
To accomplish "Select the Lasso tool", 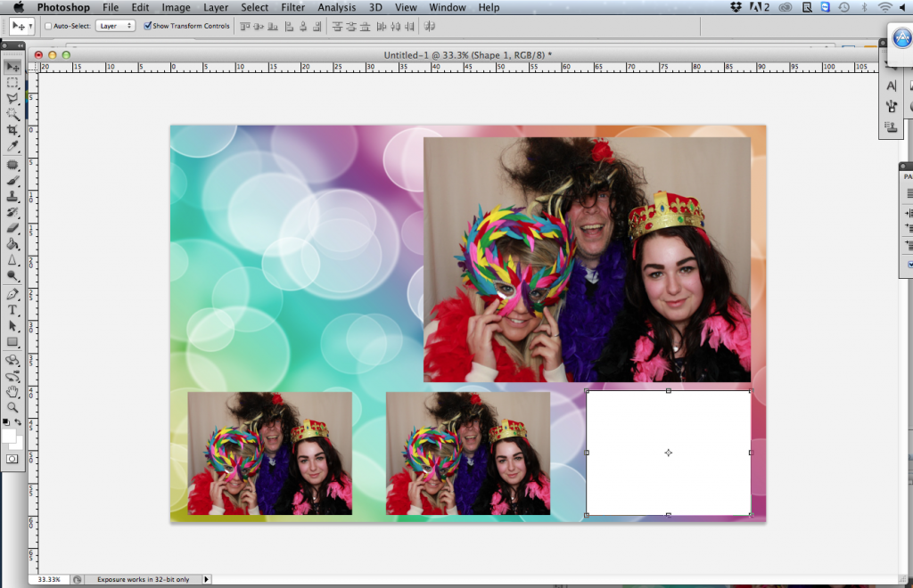I will coord(13,97).
